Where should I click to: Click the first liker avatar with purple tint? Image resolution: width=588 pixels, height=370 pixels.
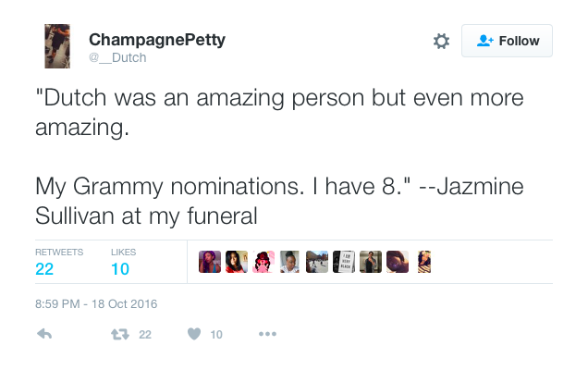tap(209, 262)
